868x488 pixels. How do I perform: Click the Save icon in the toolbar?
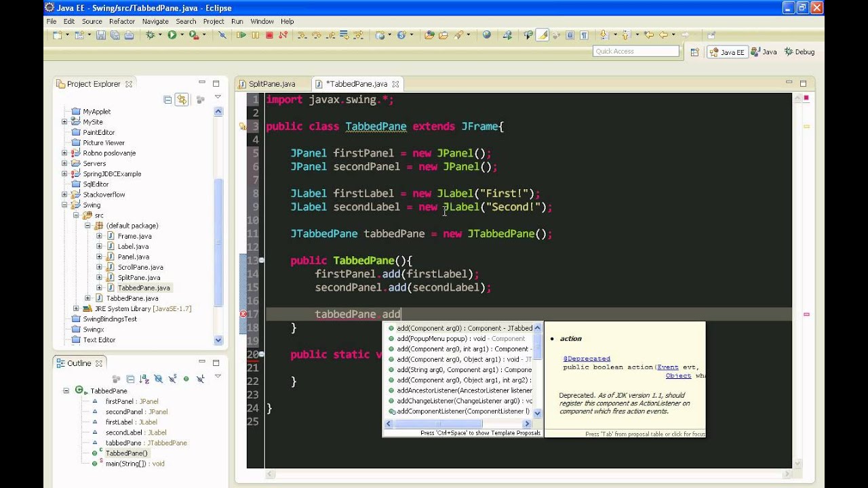pyautogui.click(x=101, y=35)
